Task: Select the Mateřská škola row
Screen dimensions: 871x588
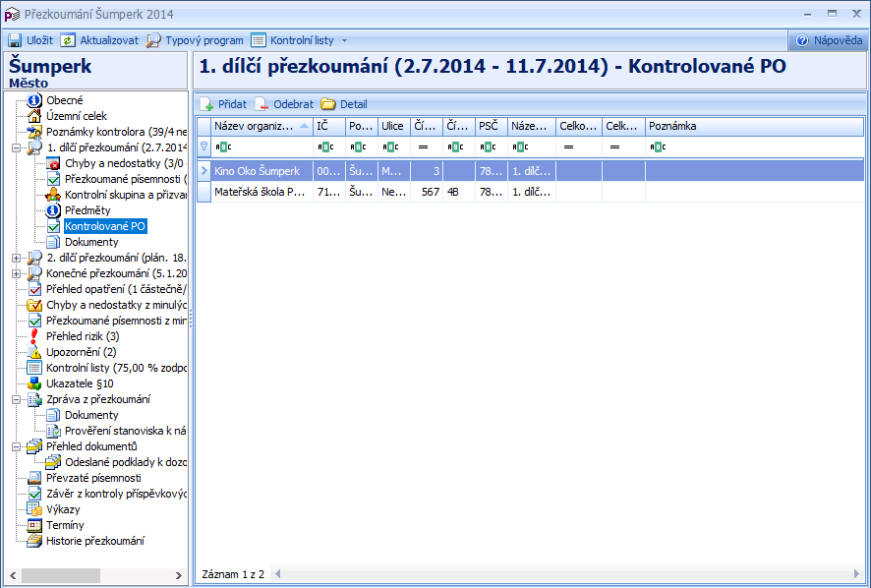Action: (x=531, y=192)
